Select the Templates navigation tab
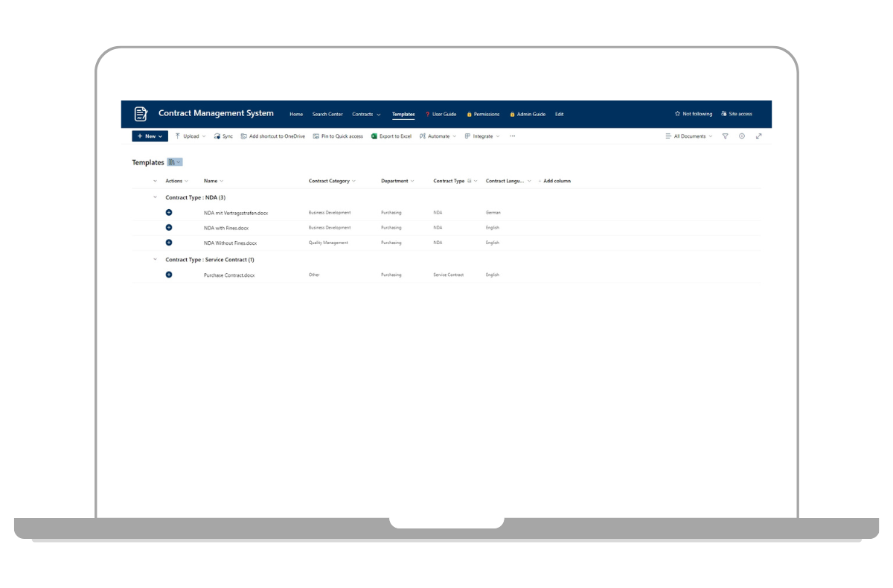 coord(403,115)
